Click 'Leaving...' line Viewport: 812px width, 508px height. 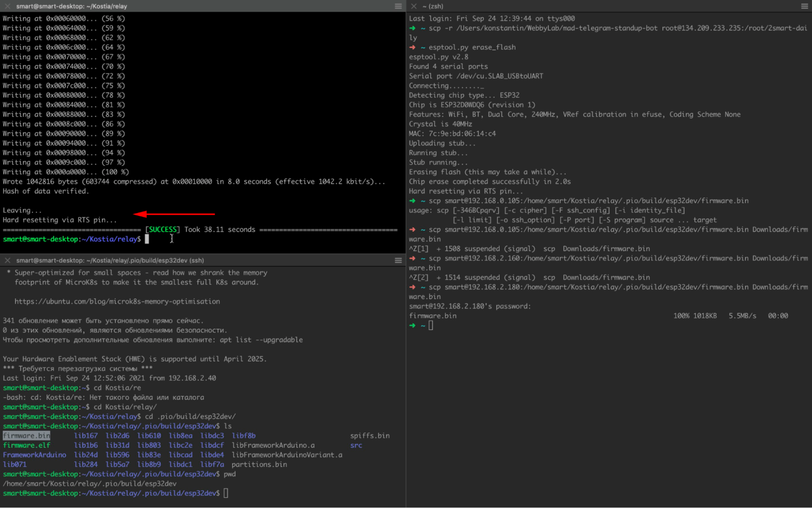22,210
